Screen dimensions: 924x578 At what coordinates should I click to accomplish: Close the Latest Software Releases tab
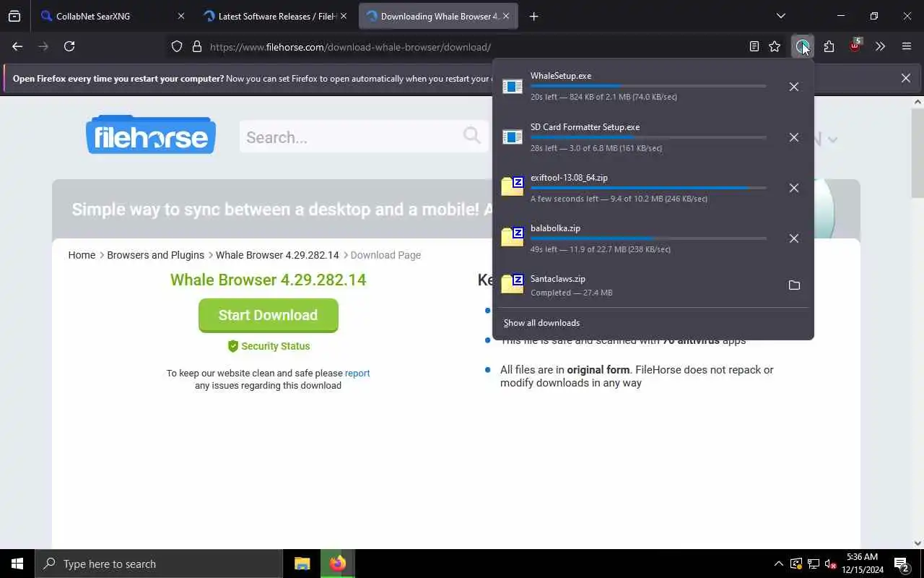pyautogui.click(x=344, y=16)
